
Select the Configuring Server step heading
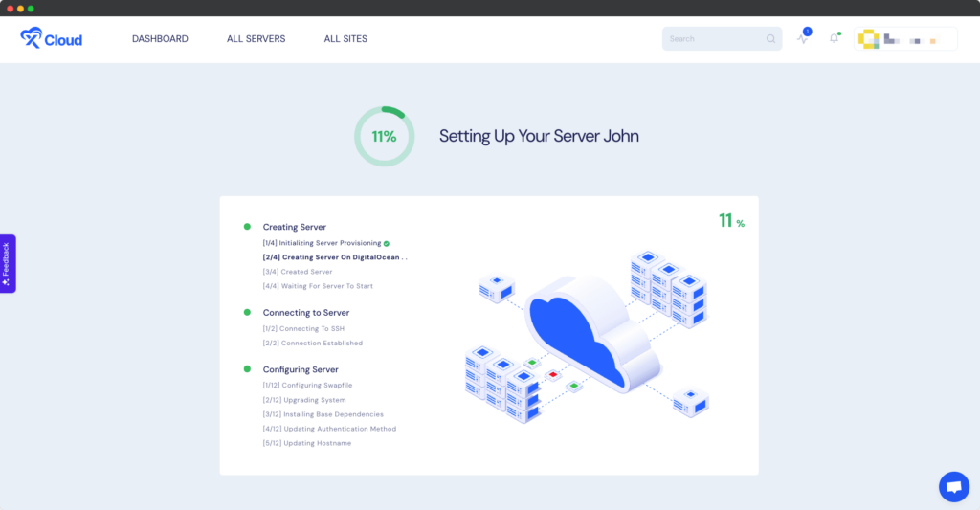[x=301, y=369]
